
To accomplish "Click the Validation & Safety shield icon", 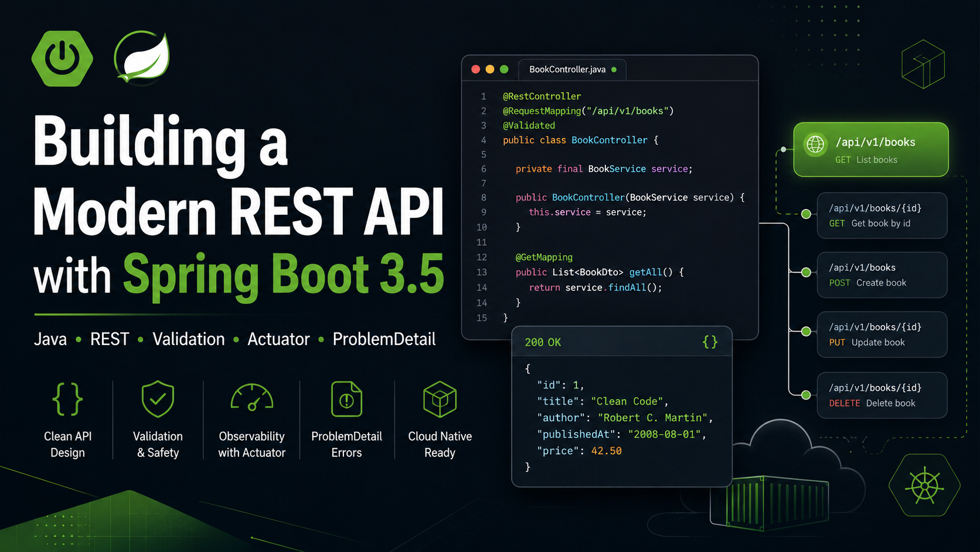I will [x=158, y=399].
